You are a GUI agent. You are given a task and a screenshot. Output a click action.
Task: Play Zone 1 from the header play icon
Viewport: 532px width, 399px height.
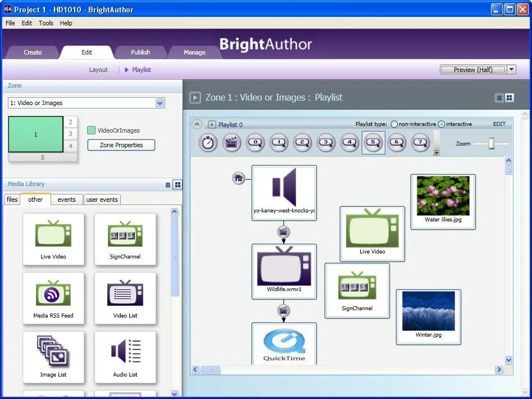point(195,98)
